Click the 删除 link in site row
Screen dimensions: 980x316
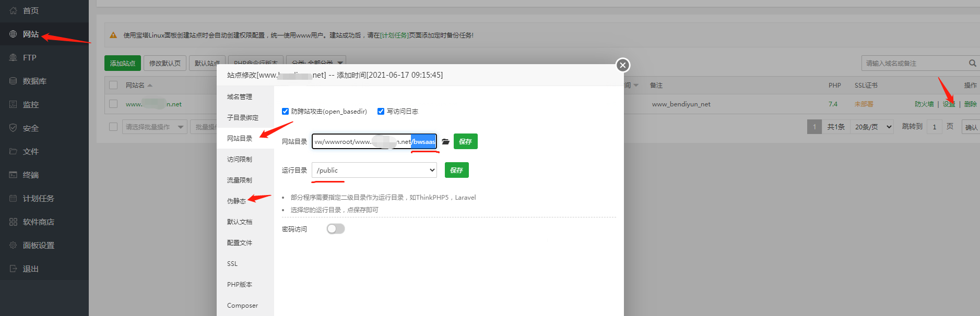pyautogui.click(x=970, y=104)
